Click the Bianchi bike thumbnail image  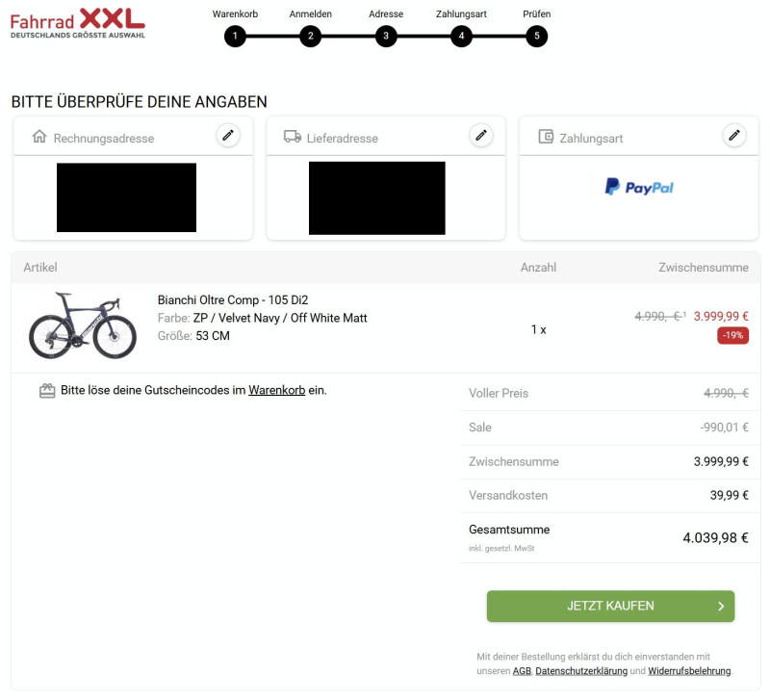83,325
